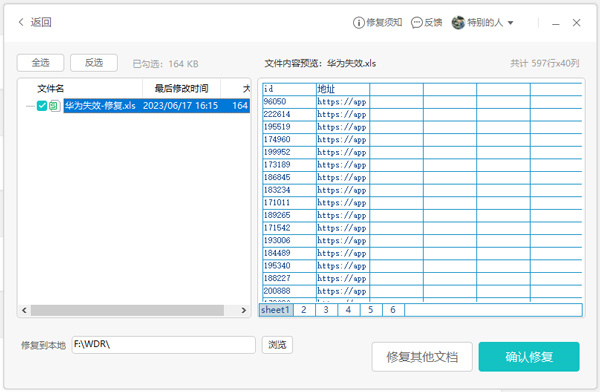Click preview cell 193006

(x=289, y=240)
